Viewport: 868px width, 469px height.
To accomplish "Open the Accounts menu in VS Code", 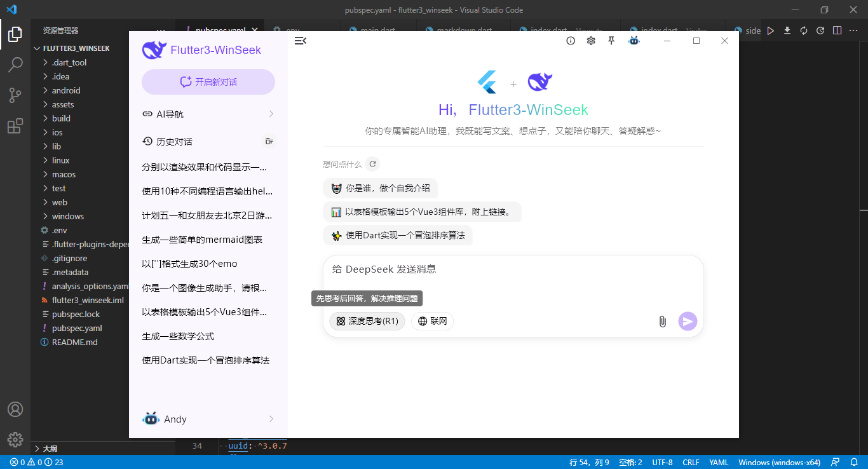I will (x=15, y=409).
